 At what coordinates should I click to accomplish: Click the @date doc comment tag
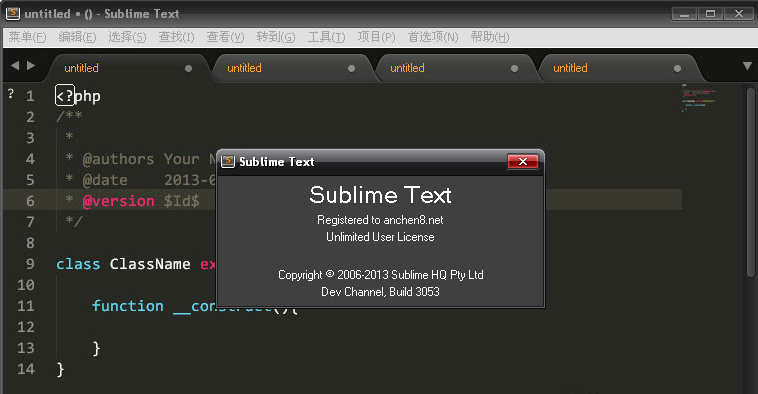(x=105, y=180)
